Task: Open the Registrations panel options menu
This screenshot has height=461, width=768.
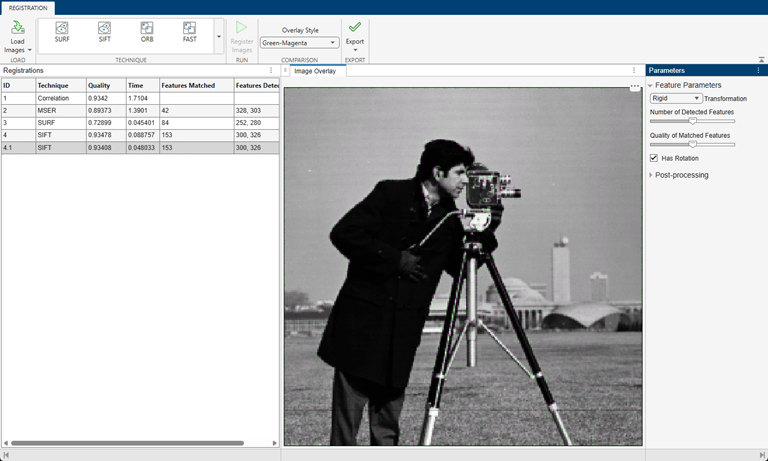Action: click(x=271, y=71)
